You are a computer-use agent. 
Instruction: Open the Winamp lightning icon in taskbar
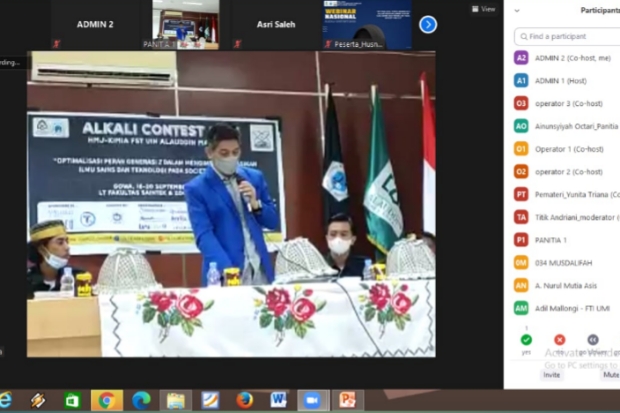point(38,400)
